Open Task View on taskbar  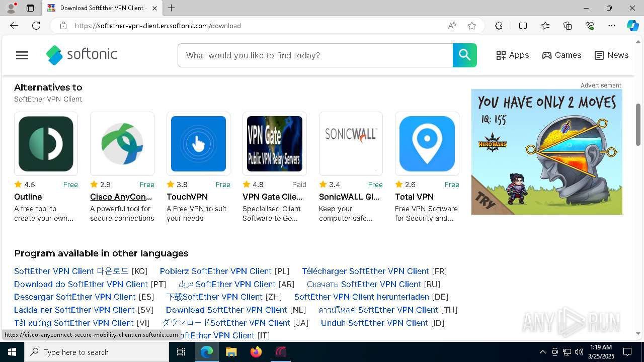pos(181,352)
